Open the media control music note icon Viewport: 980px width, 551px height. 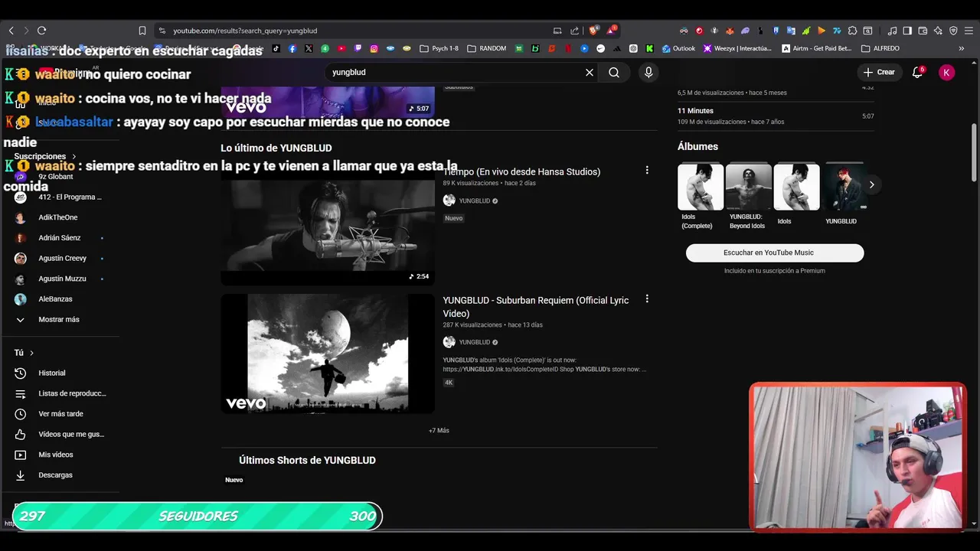coord(892,31)
